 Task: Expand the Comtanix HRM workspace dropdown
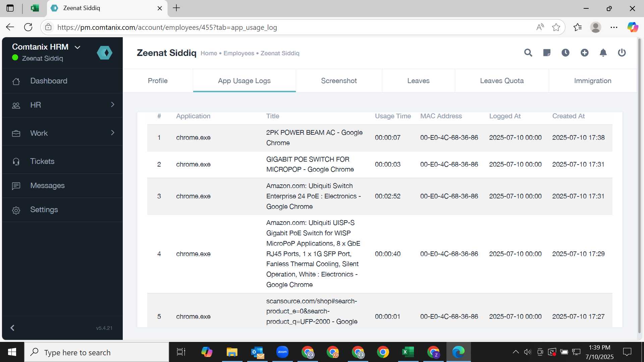point(77,47)
